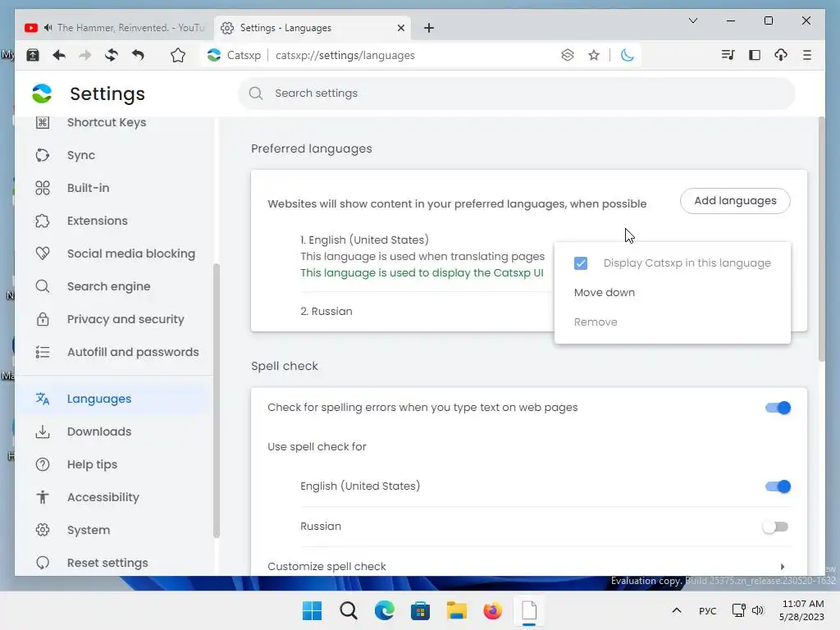Click the upload box icon at toolbar start

[x=33, y=55]
